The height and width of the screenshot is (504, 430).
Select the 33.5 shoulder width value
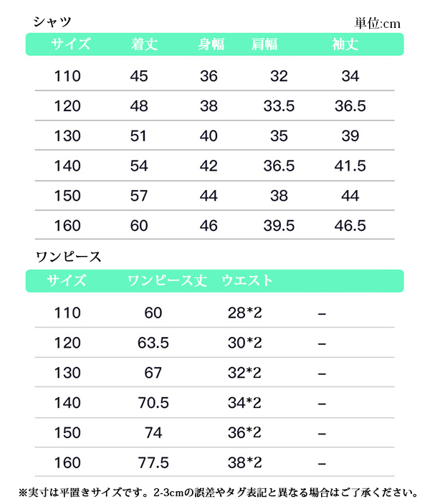pyautogui.click(x=279, y=106)
